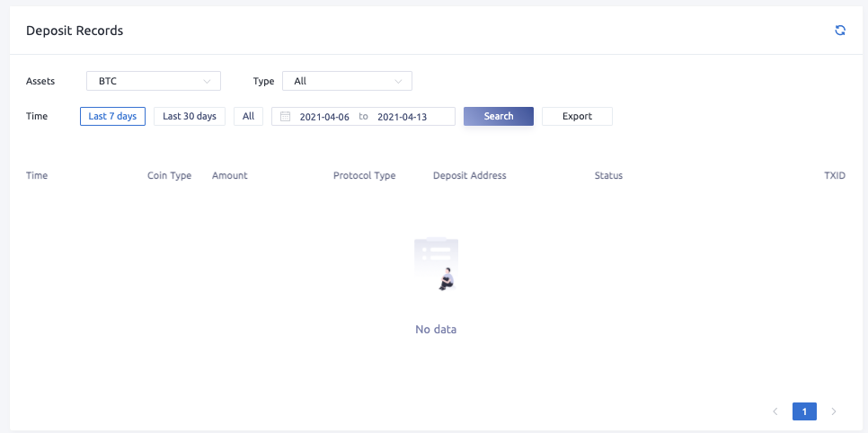This screenshot has height=433, width=868.
Task: Open the Type All dropdown
Action: [347, 82]
